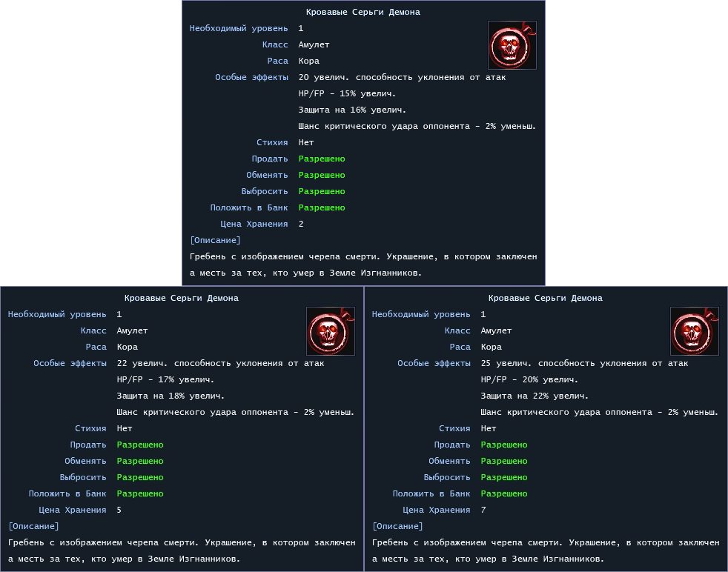Image resolution: width=728 pixels, height=572 pixels.
Task: Click the bottom-left tooltip title Кровавые Серьги Демона
Action: (182, 299)
